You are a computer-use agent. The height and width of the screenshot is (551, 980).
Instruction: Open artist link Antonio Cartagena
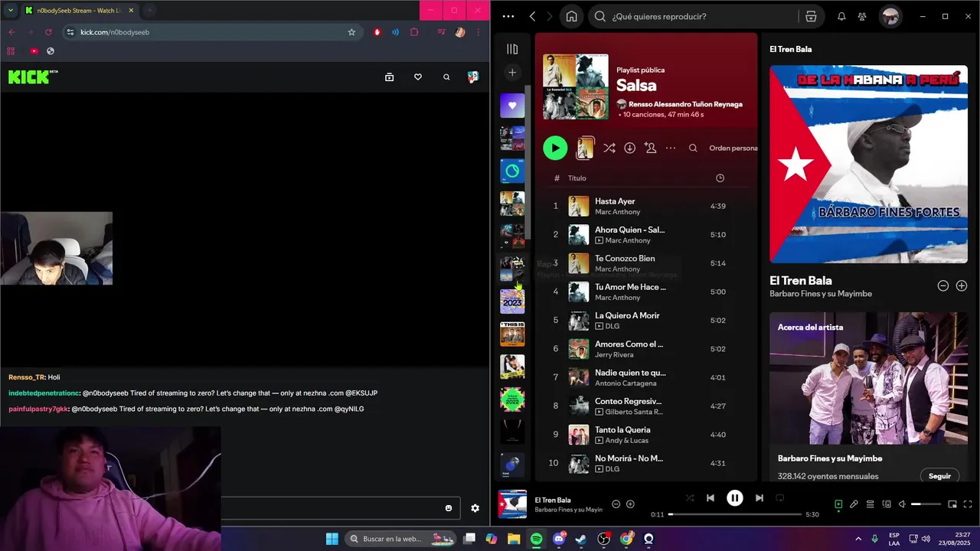626,383
